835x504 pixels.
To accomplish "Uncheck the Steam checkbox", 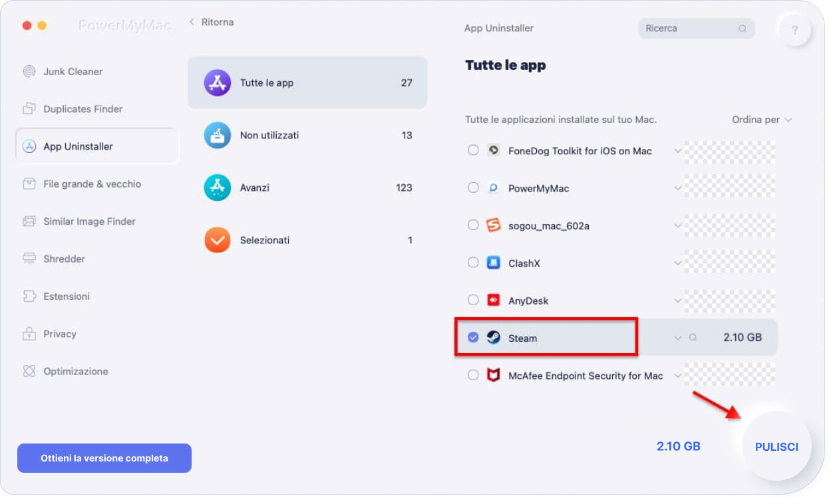I will (x=473, y=338).
